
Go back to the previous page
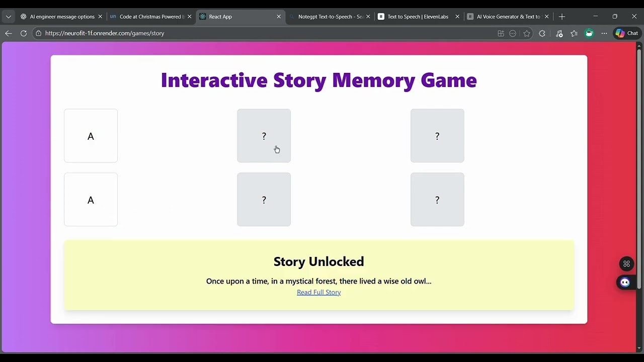(9, 33)
